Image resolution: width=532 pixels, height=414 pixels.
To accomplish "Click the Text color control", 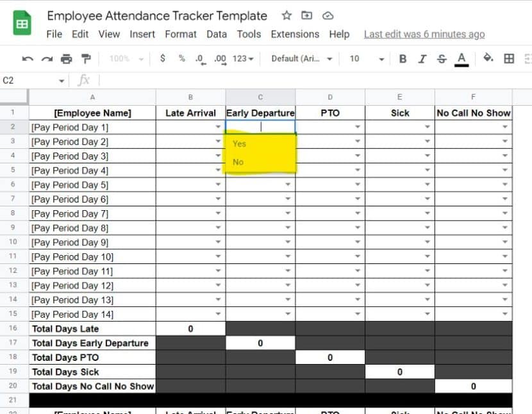I will tap(461, 58).
